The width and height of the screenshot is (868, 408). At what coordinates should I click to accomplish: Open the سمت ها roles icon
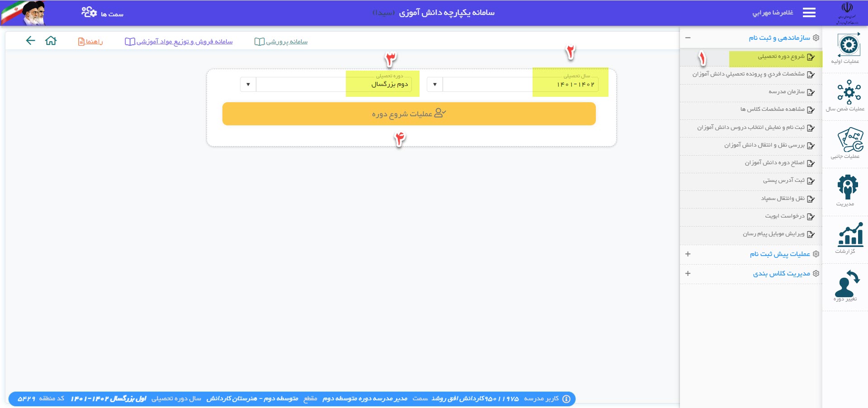pyautogui.click(x=89, y=12)
